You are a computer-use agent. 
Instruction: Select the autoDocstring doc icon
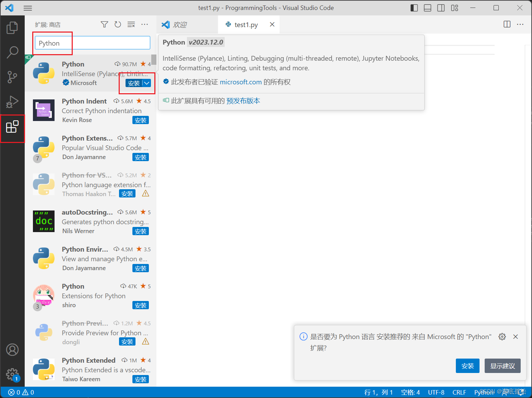pyautogui.click(x=44, y=221)
